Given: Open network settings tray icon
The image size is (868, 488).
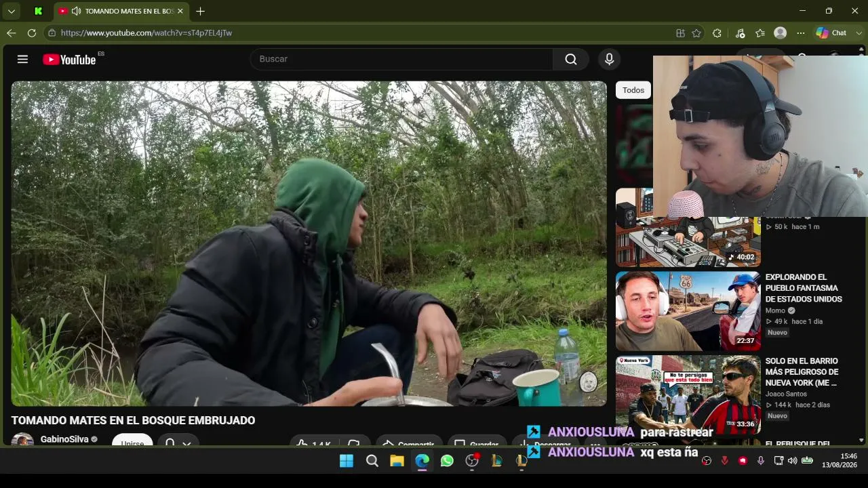Looking at the screenshot, I should (778, 461).
